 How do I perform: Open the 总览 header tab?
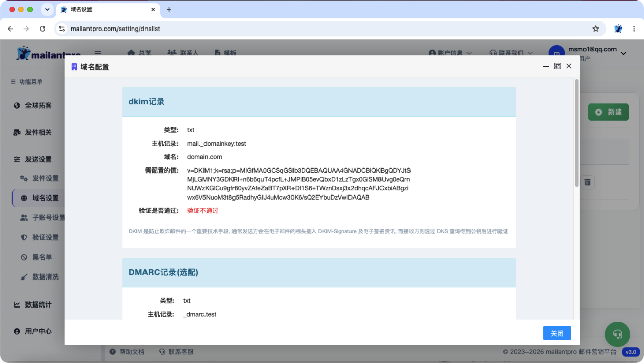click(x=139, y=53)
